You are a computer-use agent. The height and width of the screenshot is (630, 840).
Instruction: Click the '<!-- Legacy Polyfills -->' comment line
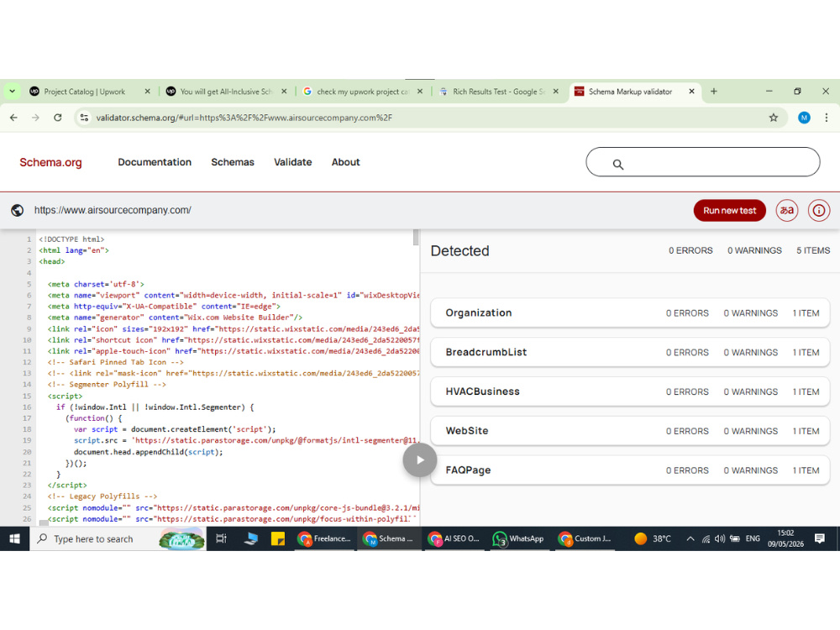[x=102, y=496]
